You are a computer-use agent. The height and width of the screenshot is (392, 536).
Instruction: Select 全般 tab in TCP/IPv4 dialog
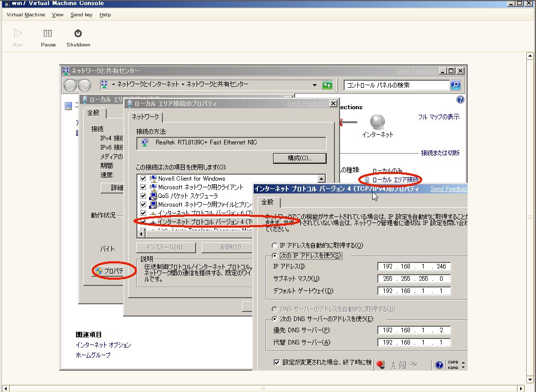pyautogui.click(x=267, y=202)
